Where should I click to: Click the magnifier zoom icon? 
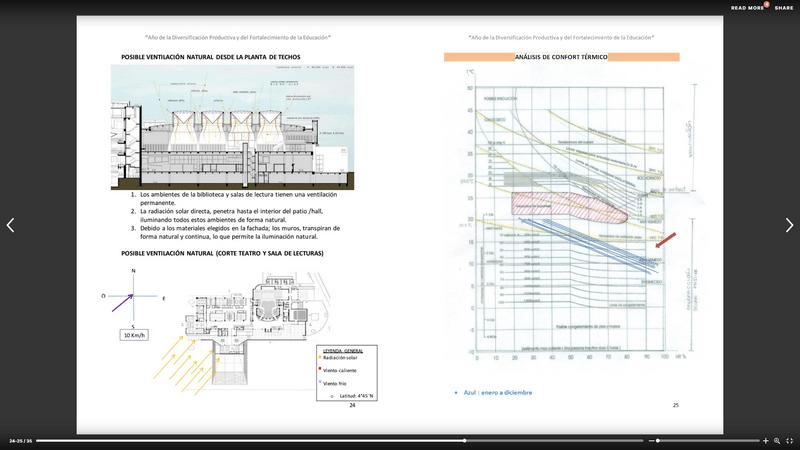click(777, 441)
